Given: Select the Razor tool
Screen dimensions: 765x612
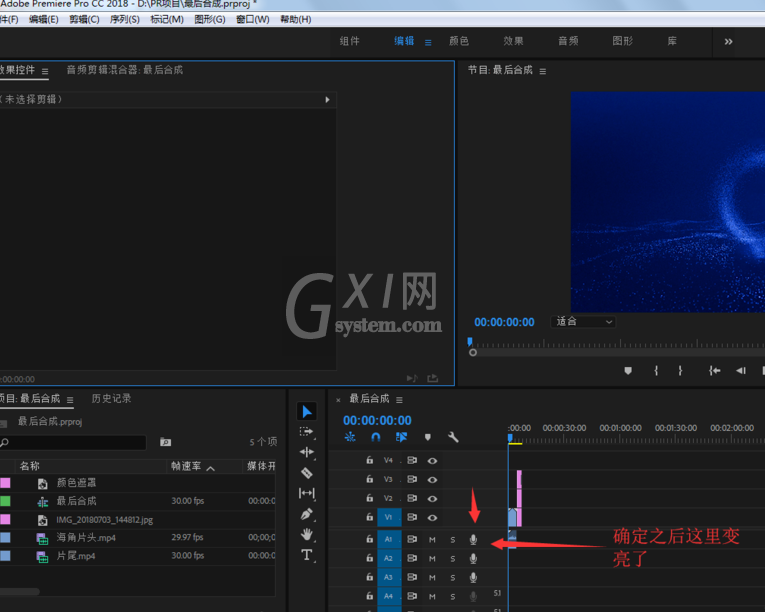Looking at the screenshot, I should (x=306, y=472).
